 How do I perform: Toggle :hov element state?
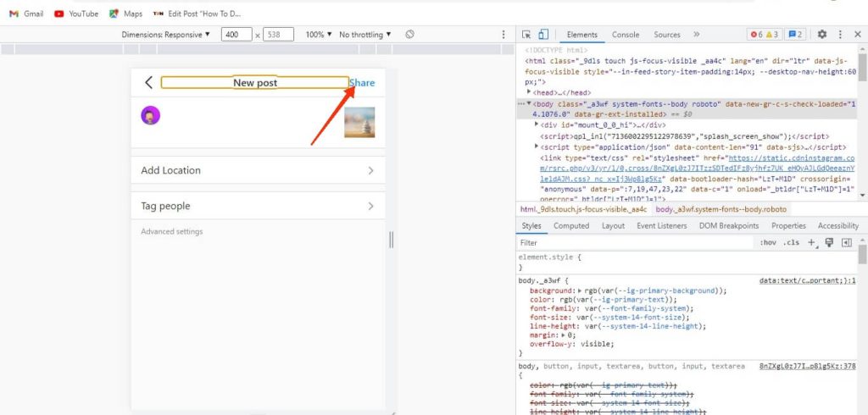(768, 242)
